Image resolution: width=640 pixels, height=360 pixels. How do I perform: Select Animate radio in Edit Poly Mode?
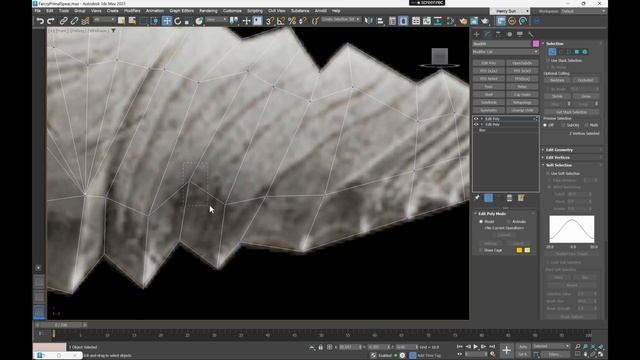click(x=508, y=222)
